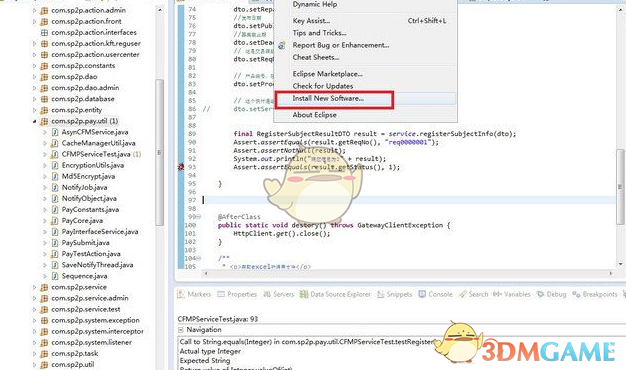626x370 pixels.
Task: Open Data Source Explorer tab
Action: pyautogui.click(x=340, y=294)
